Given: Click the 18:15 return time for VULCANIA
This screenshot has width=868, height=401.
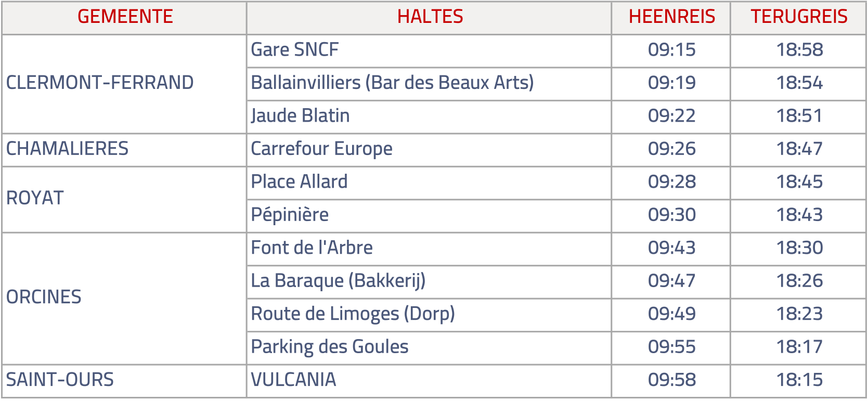Looking at the screenshot, I should (799, 380).
